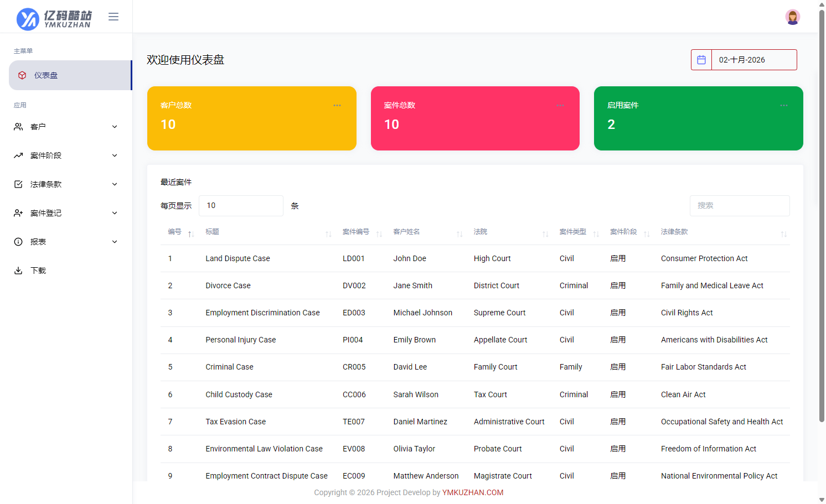The image size is (826, 504).
Task: Click the date field showing 02-十月-2026
Action: (754, 60)
